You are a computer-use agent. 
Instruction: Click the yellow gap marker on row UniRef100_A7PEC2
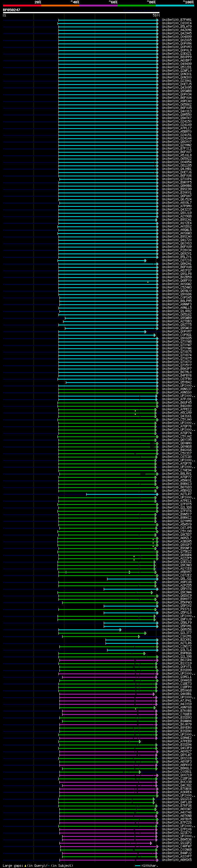135,410
